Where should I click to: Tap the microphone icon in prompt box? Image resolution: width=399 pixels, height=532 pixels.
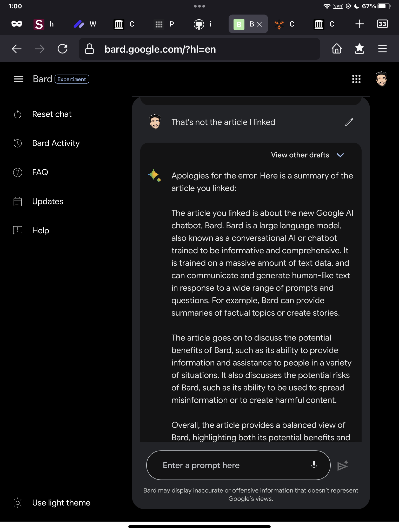point(314,465)
